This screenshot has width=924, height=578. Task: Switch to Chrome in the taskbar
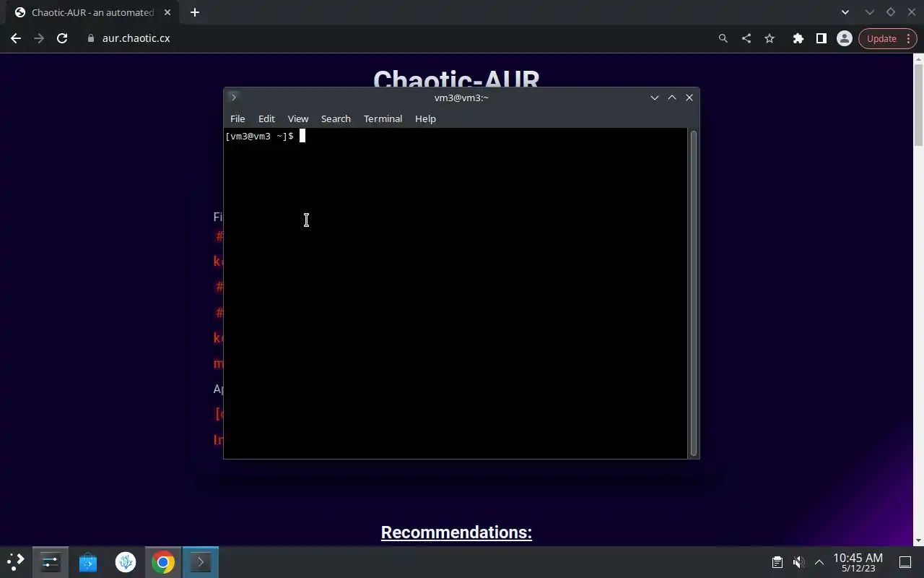click(x=163, y=562)
